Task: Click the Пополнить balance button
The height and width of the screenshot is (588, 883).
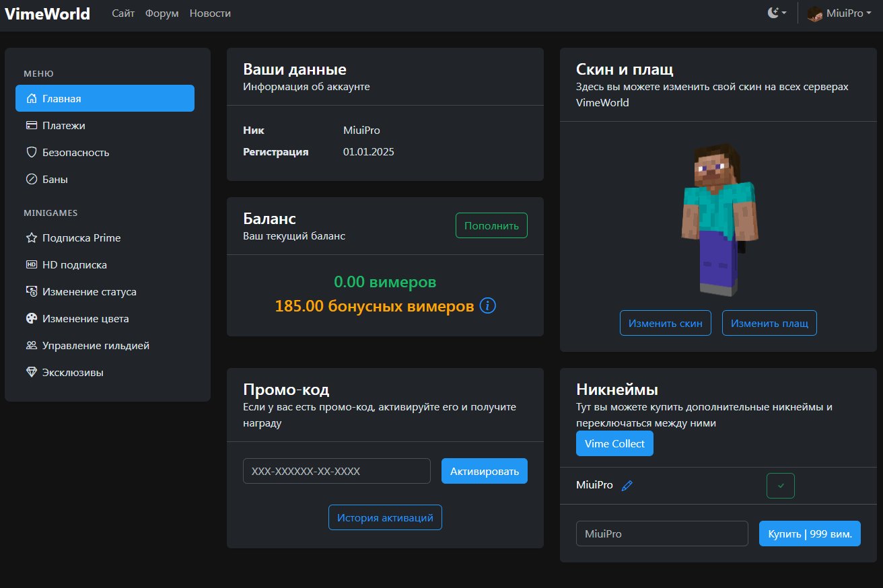Action: point(491,225)
